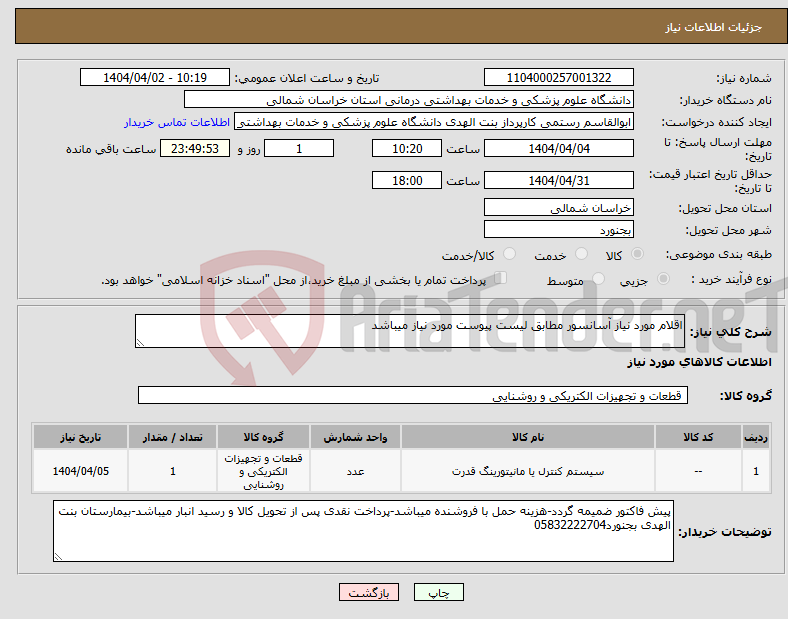Click the نام کالا column header

tap(528, 437)
